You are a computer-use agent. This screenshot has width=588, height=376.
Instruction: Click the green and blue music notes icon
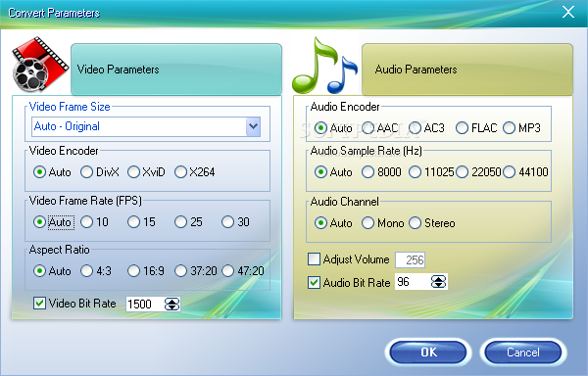pyautogui.click(x=324, y=66)
